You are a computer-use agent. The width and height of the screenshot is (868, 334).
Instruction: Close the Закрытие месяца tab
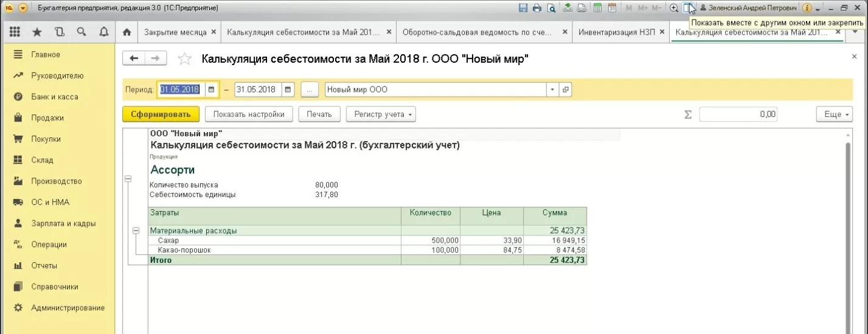(213, 32)
